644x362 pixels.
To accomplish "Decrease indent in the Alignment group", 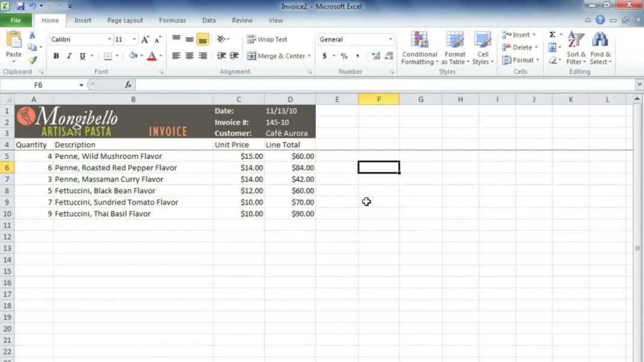I will tap(221, 56).
